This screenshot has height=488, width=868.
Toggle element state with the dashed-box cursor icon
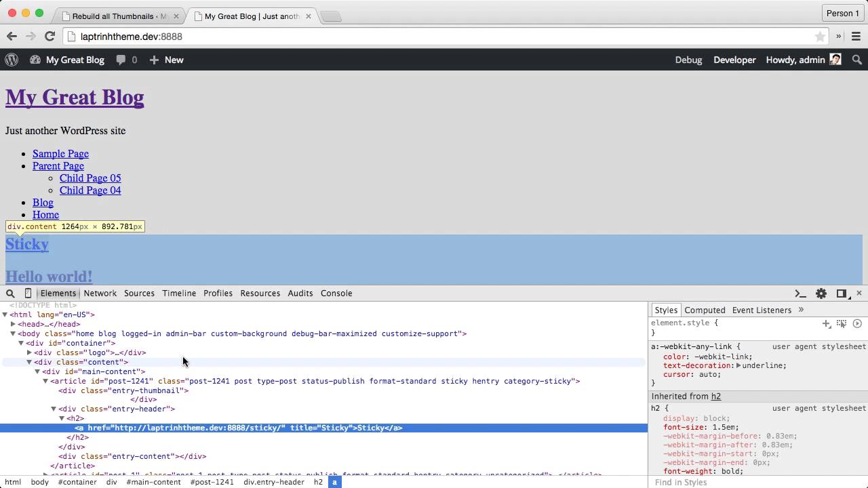842,324
